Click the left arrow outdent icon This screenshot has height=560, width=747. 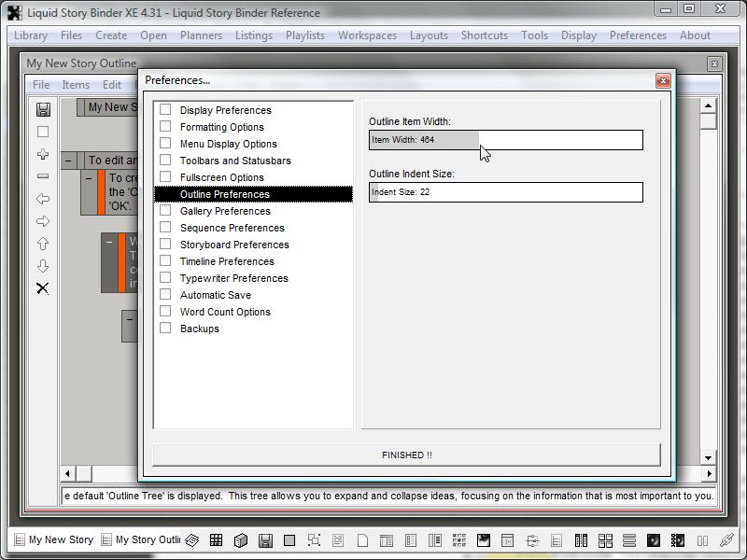pos(43,199)
